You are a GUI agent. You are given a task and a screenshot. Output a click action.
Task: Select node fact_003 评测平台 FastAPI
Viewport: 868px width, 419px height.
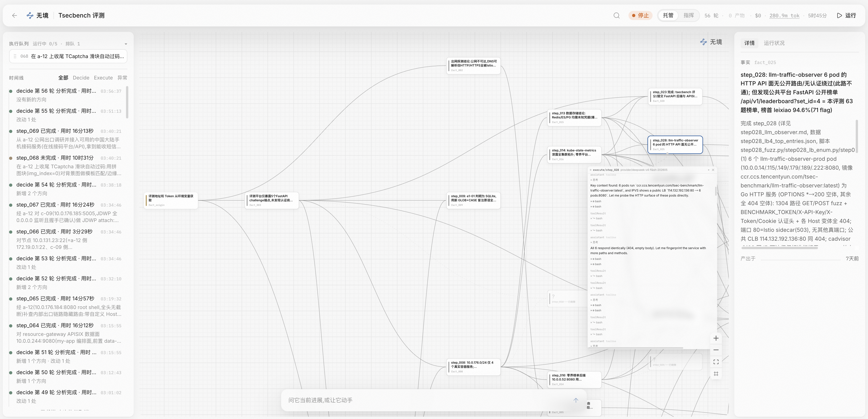272,200
